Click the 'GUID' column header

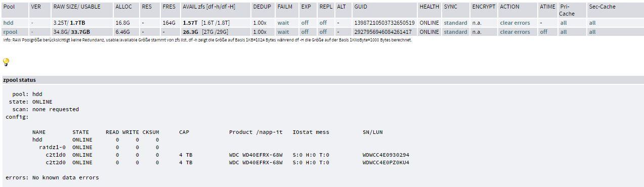(361, 7)
